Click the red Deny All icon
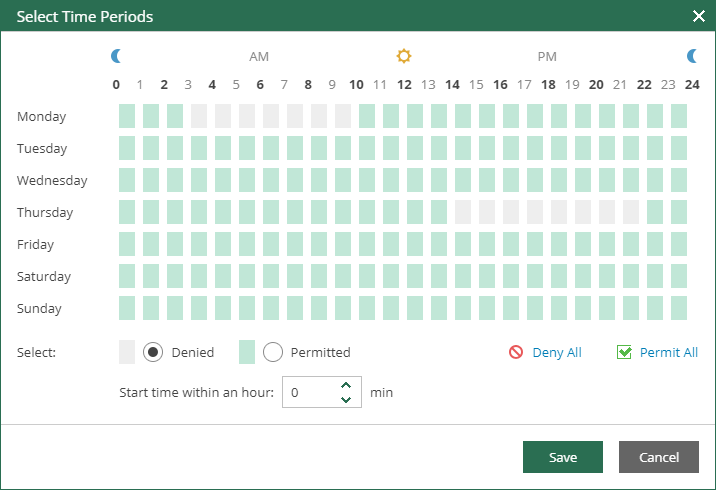Image resolution: width=716 pixels, height=490 pixels. 516,352
